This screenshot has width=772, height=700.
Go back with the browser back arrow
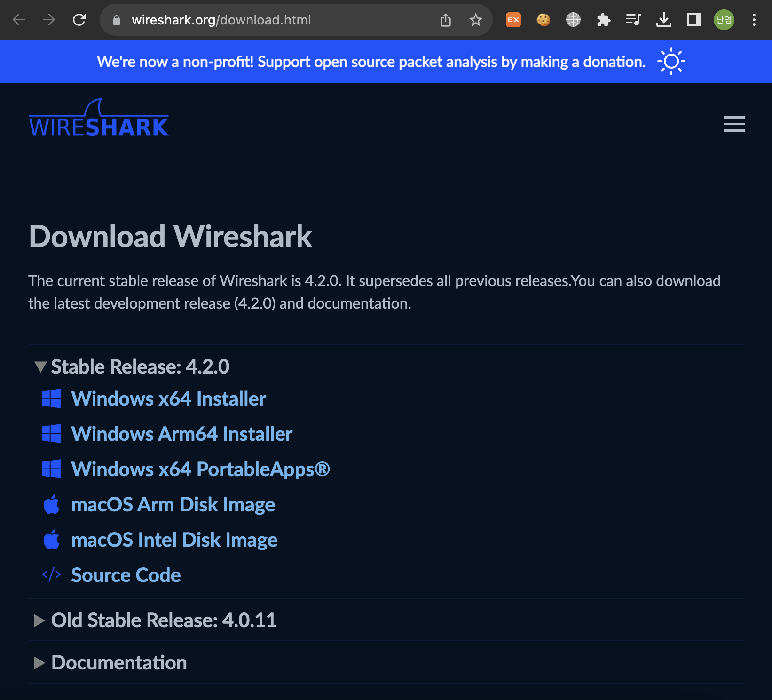19,20
